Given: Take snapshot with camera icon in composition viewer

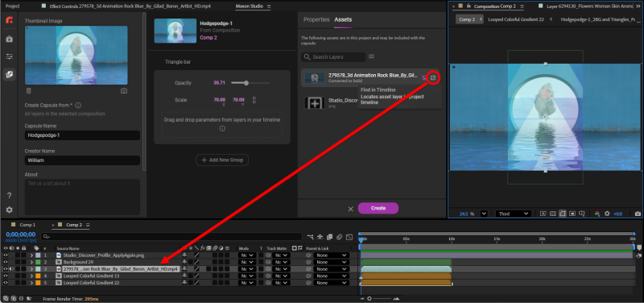Looking at the screenshot, I should pyautogui.click(x=638, y=214).
